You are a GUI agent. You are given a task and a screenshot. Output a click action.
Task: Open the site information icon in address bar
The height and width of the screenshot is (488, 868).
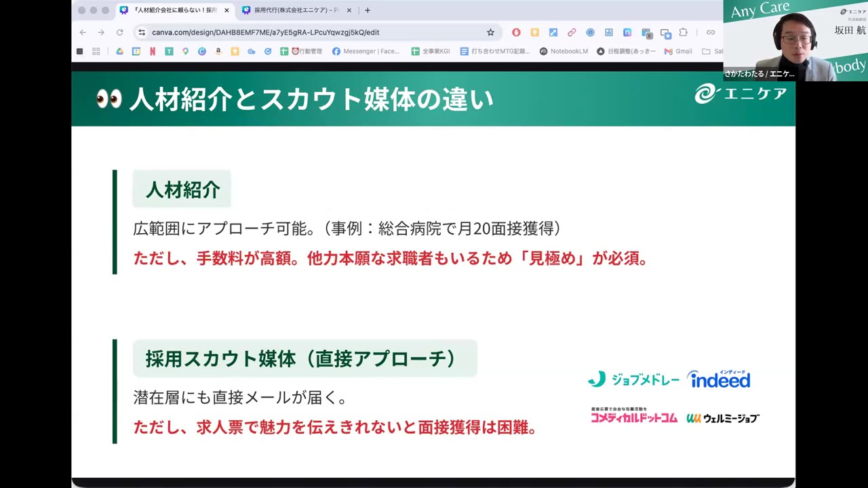[x=141, y=32]
